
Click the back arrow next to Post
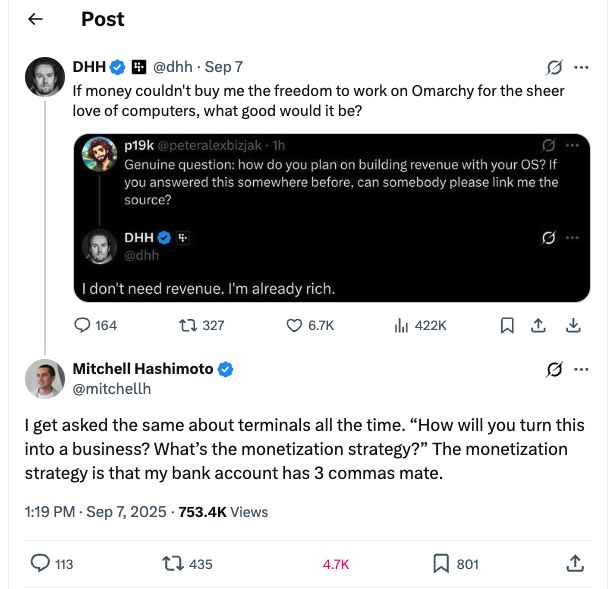point(35,20)
